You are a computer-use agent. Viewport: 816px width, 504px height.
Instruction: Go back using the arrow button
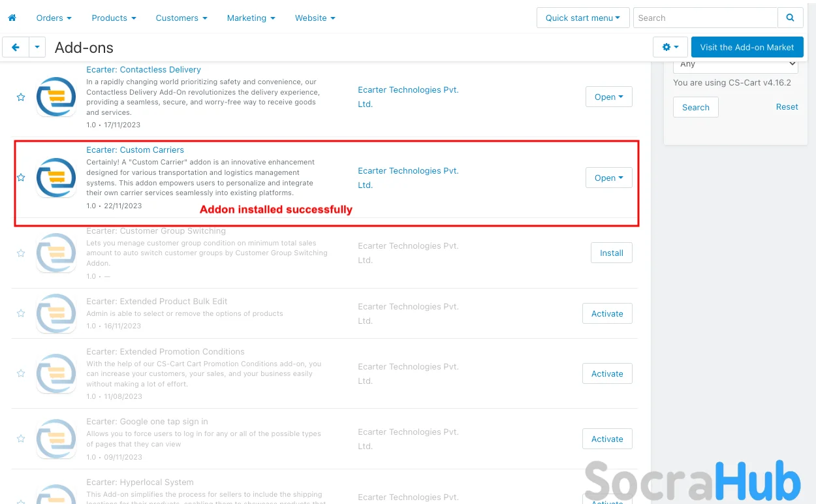[16, 47]
